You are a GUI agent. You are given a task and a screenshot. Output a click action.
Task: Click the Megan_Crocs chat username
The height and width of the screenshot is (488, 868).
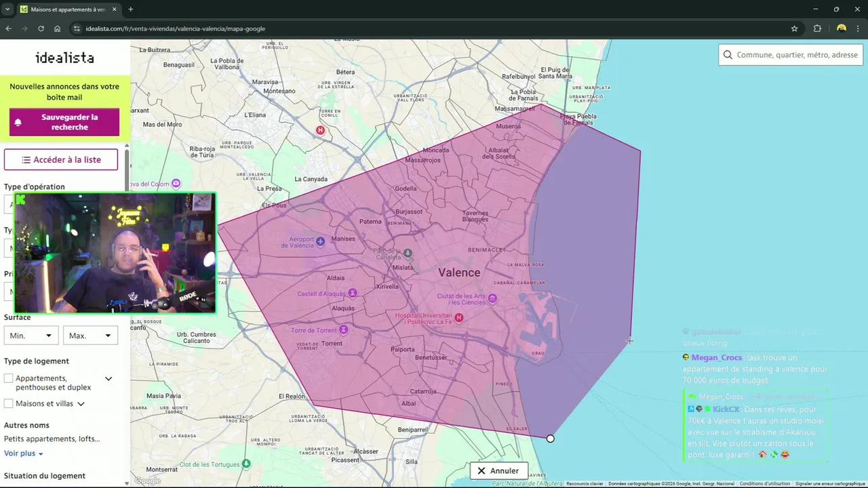click(x=717, y=357)
